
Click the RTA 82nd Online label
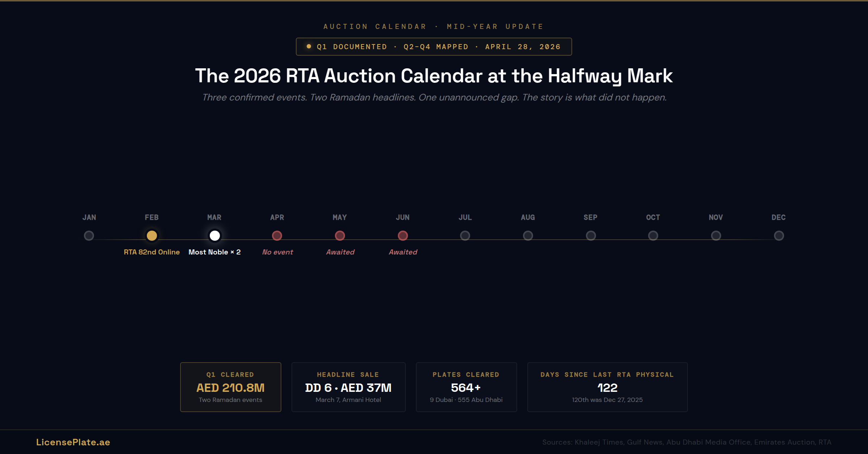pyautogui.click(x=152, y=252)
